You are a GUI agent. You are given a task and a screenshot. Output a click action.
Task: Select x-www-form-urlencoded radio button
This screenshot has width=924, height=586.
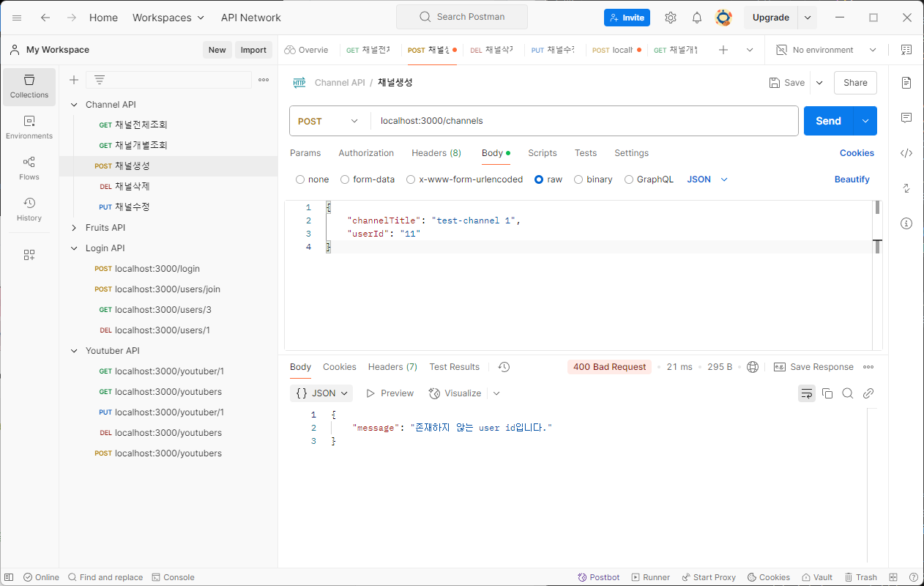tap(411, 179)
